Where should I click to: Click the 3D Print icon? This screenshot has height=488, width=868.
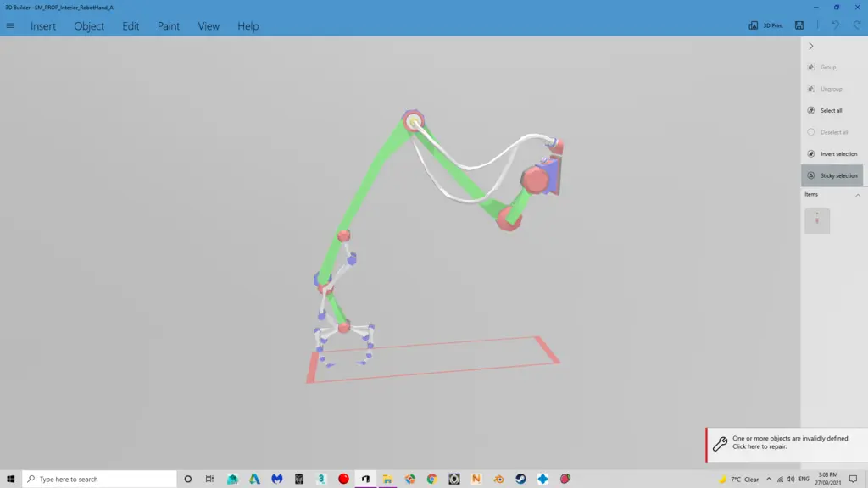753,25
